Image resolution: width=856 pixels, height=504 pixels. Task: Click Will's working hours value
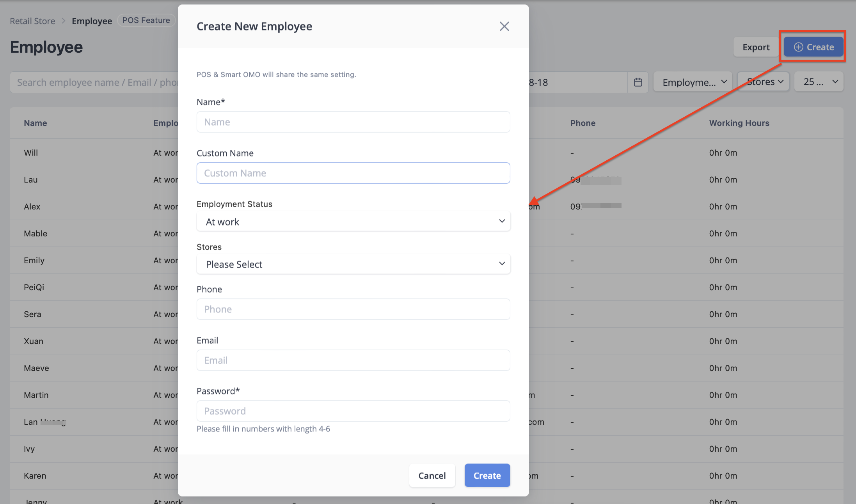pos(723,153)
